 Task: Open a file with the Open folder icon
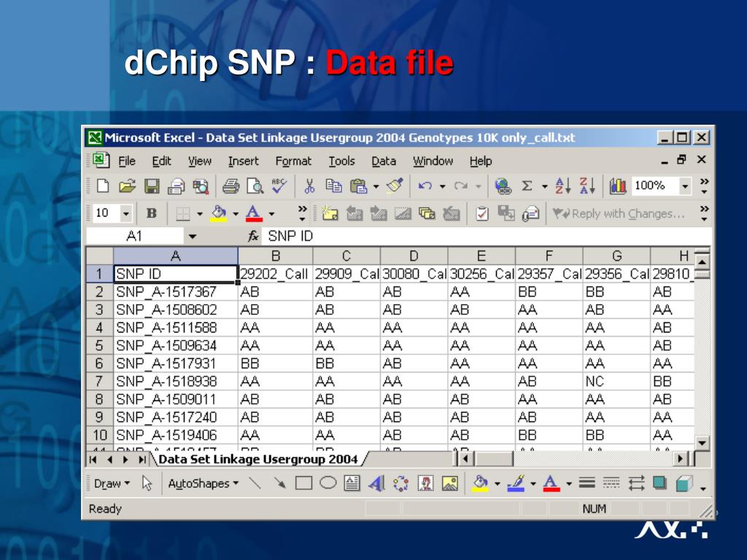click(x=127, y=186)
